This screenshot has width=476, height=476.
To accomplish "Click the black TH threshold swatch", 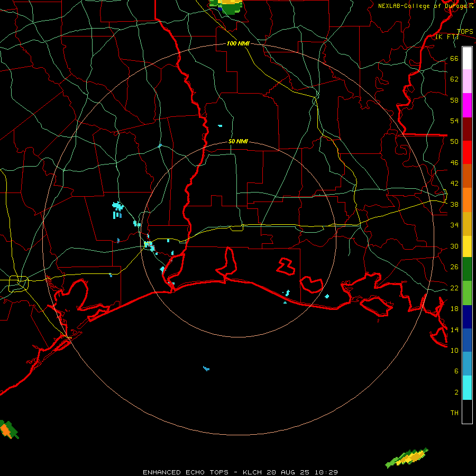I will point(467,411).
